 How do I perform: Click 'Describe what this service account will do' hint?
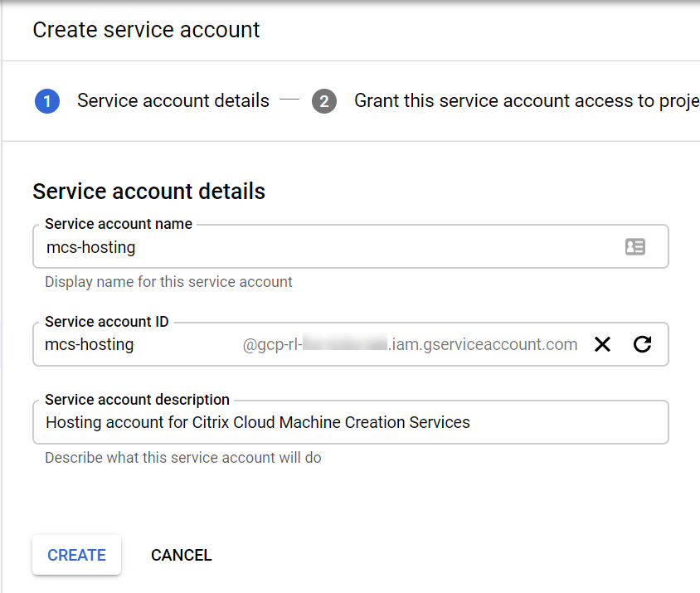click(x=182, y=458)
